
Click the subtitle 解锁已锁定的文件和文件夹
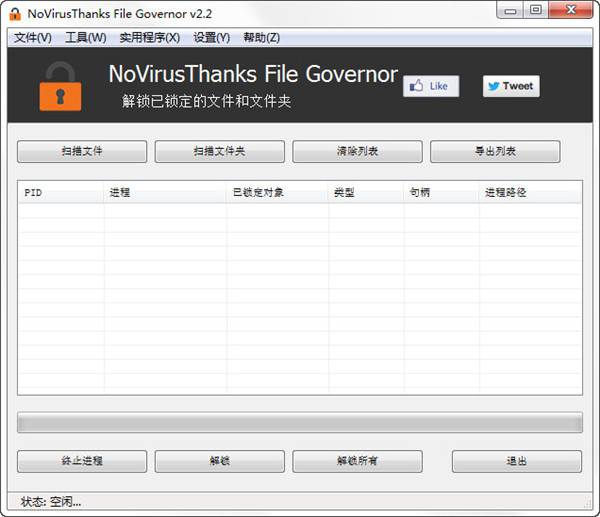[207, 101]
